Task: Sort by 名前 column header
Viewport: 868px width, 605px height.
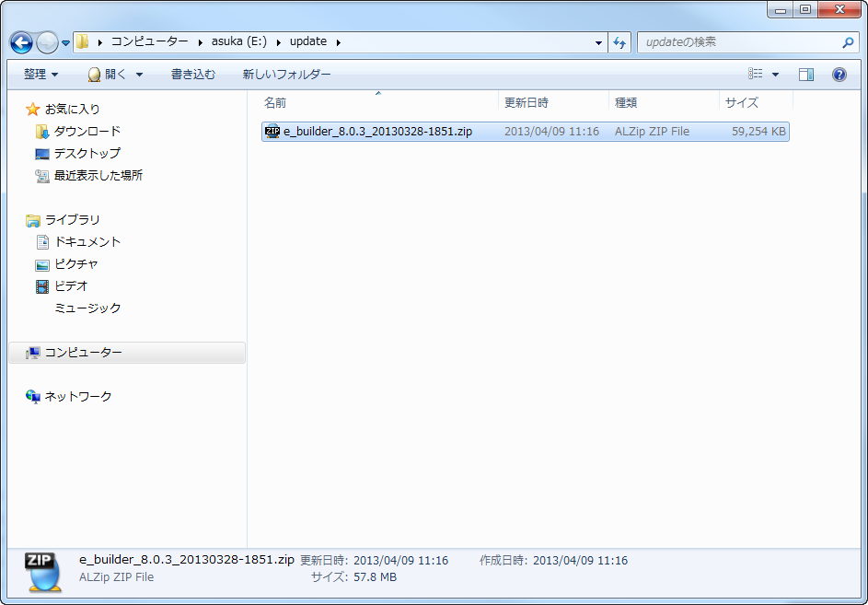Action: click(379, 102)
